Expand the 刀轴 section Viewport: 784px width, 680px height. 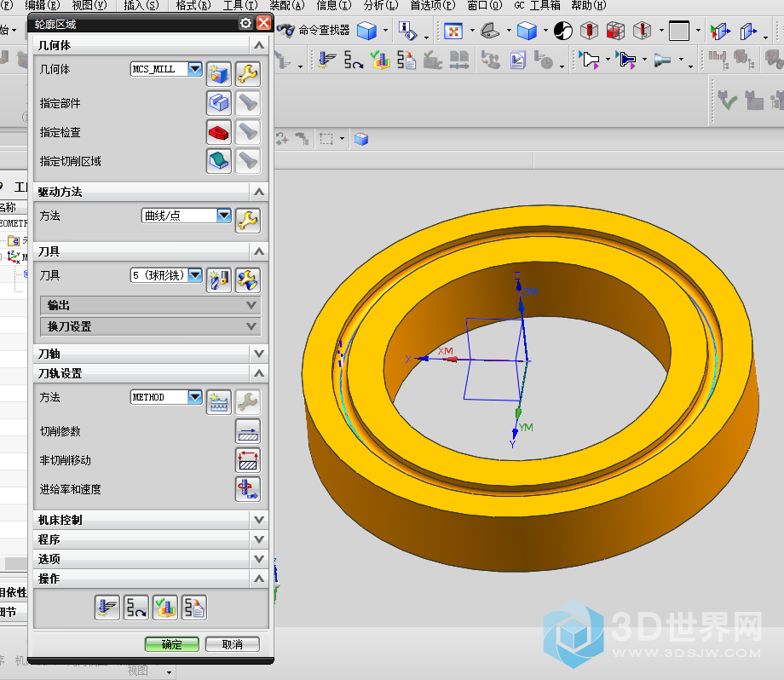[x=151, y=354]
